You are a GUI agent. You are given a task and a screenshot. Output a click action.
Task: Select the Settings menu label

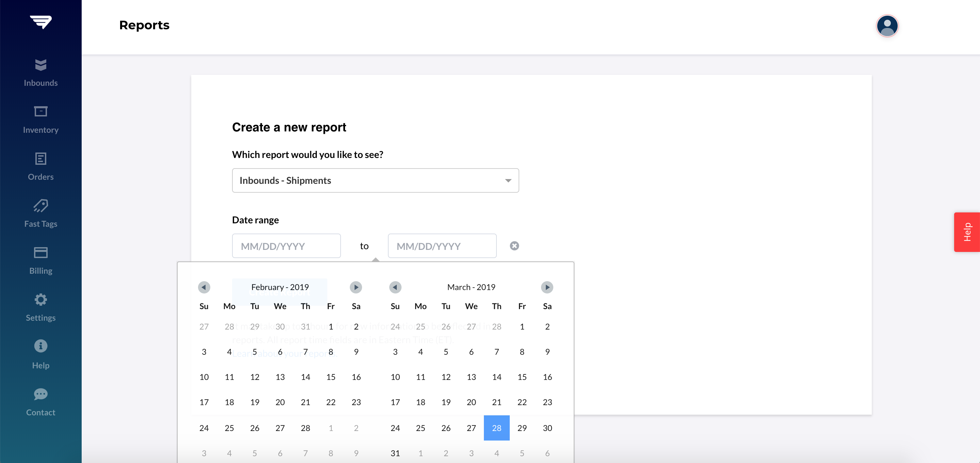point(41,318)
